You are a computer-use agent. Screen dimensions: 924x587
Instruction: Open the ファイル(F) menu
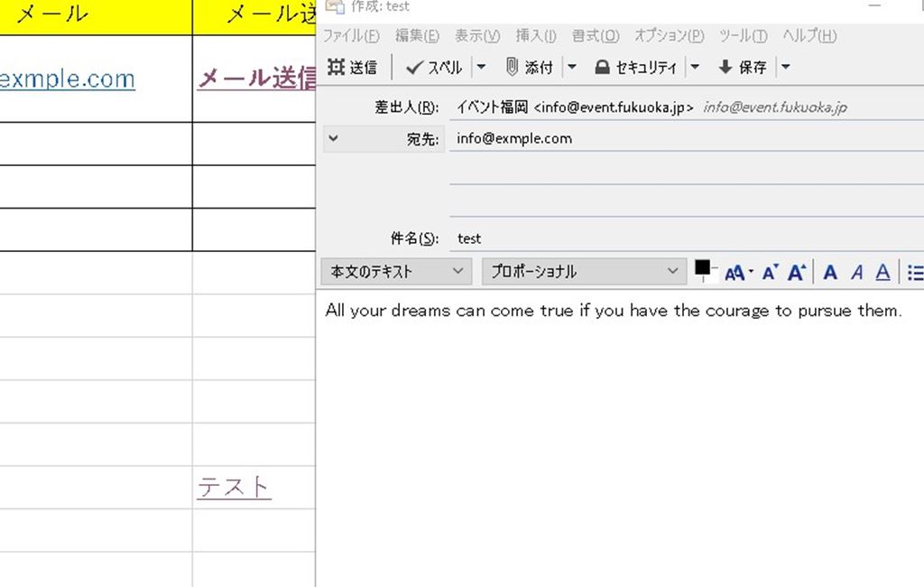point(351,36)
